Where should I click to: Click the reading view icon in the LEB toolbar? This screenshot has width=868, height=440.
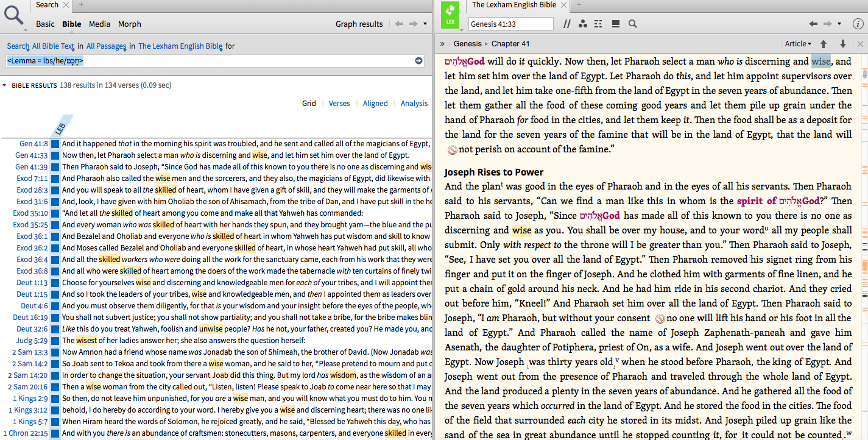point(616,24)
